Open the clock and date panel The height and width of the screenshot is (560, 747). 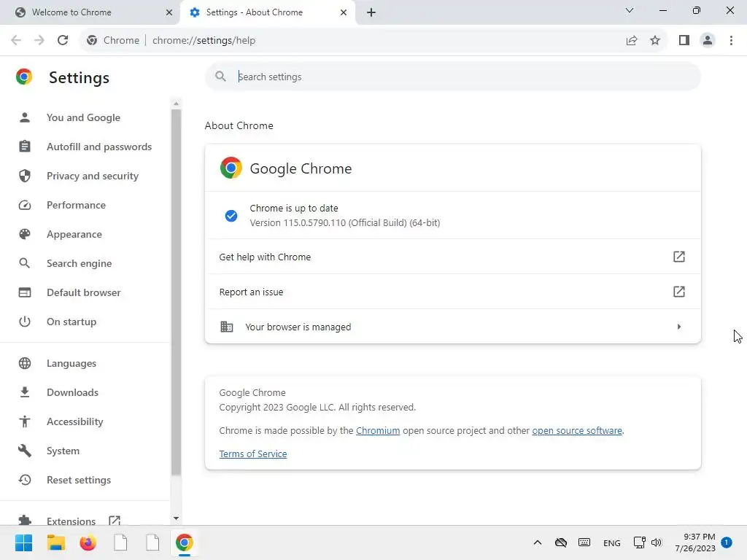695,542
